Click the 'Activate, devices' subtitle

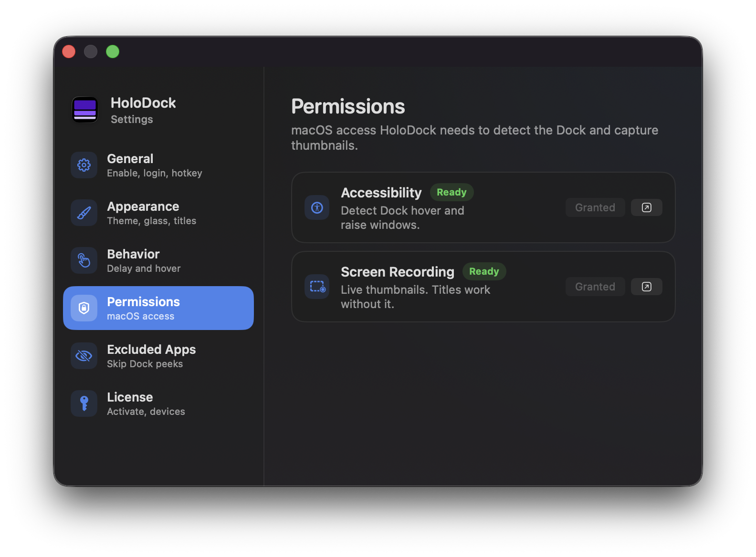pos(146,412)
